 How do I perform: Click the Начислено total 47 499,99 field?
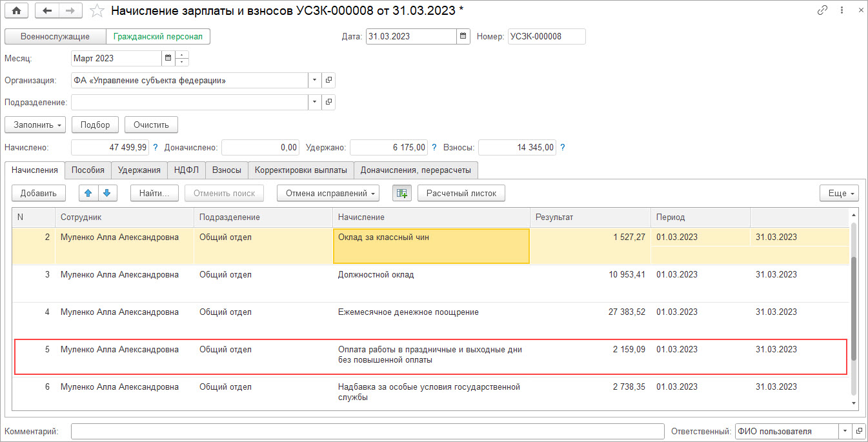[x=110, y=147]
